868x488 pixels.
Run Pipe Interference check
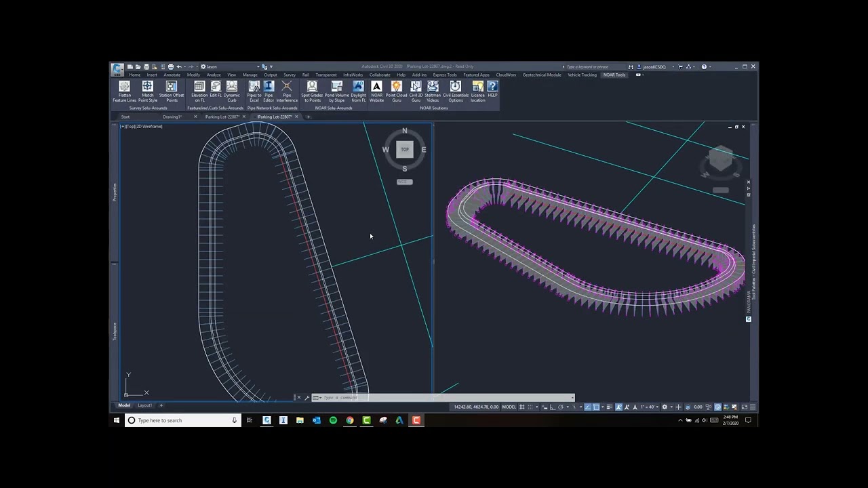coord(287,91)
